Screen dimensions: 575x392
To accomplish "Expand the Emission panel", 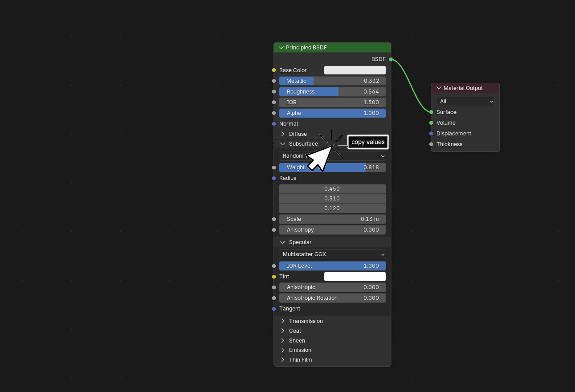I will tap(283, 350).
